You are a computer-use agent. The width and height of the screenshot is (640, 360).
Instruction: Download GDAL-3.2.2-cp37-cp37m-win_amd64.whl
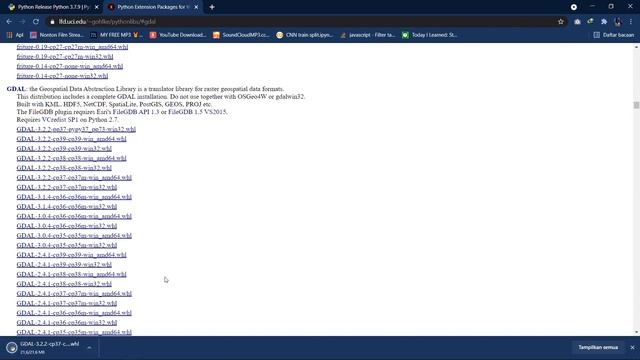(74, 178)
